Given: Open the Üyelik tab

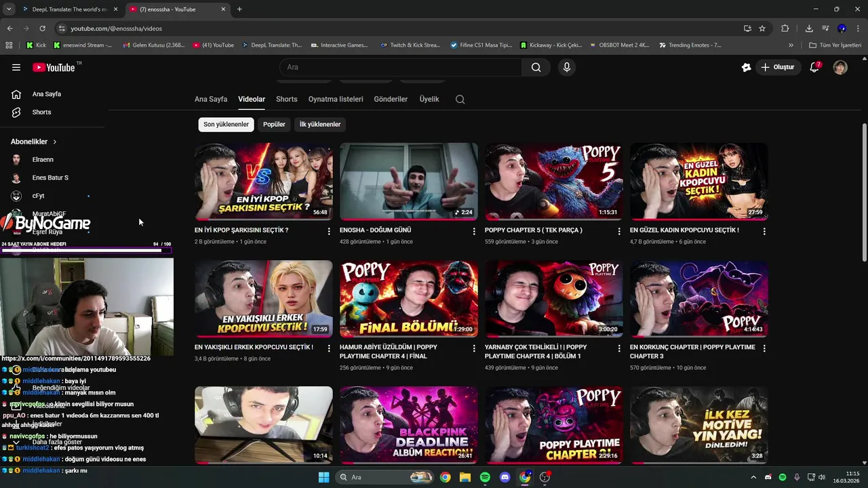Looking at the screenshot, I should click(x=429, y=99).
